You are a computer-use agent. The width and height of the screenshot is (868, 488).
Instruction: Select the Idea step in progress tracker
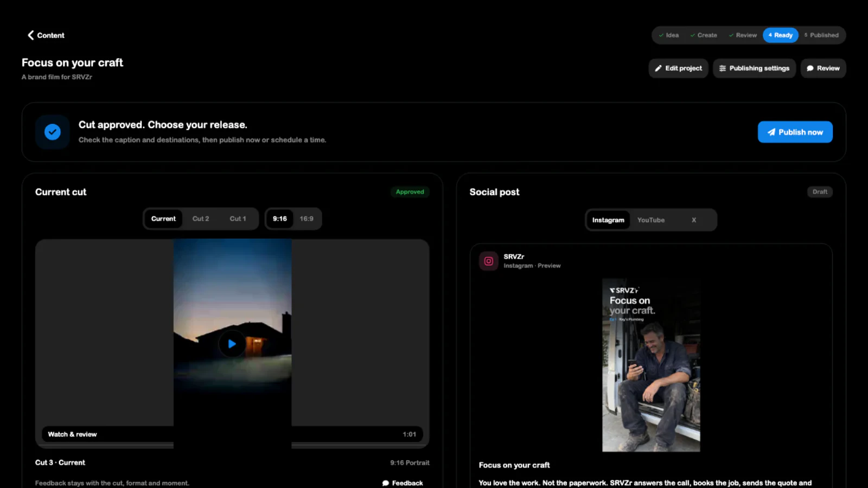(x=668, y=35)
